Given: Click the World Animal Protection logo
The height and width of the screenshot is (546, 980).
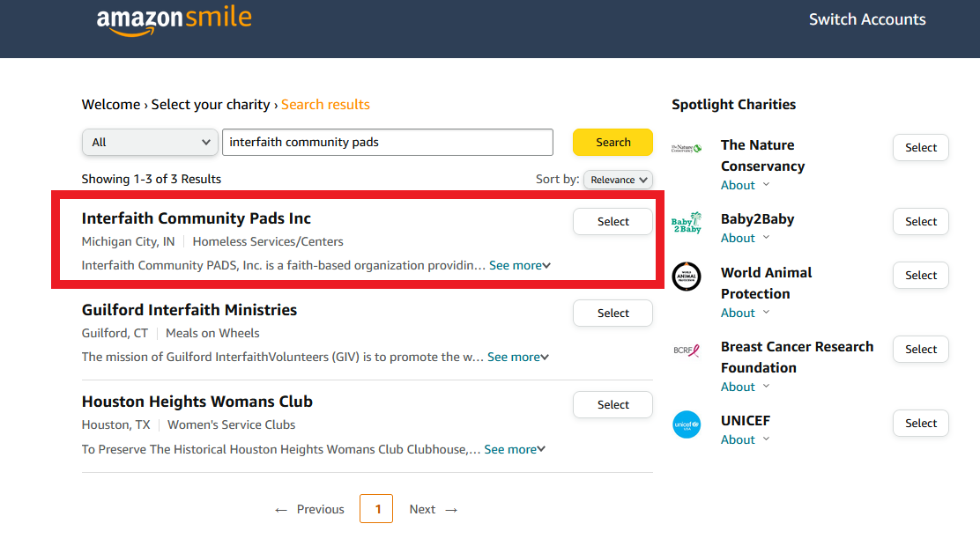Looking at the screenshot, I should tap(687, 277).
